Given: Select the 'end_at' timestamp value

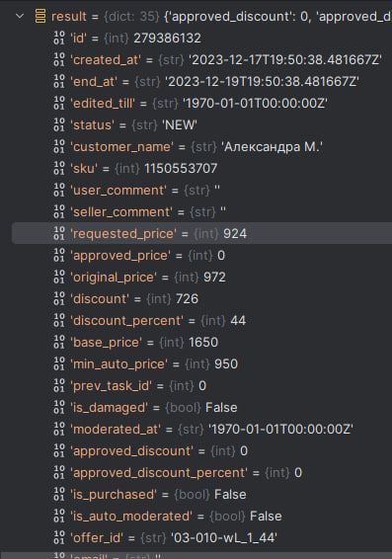Looking at the screenshot, I should coord(262,82).
